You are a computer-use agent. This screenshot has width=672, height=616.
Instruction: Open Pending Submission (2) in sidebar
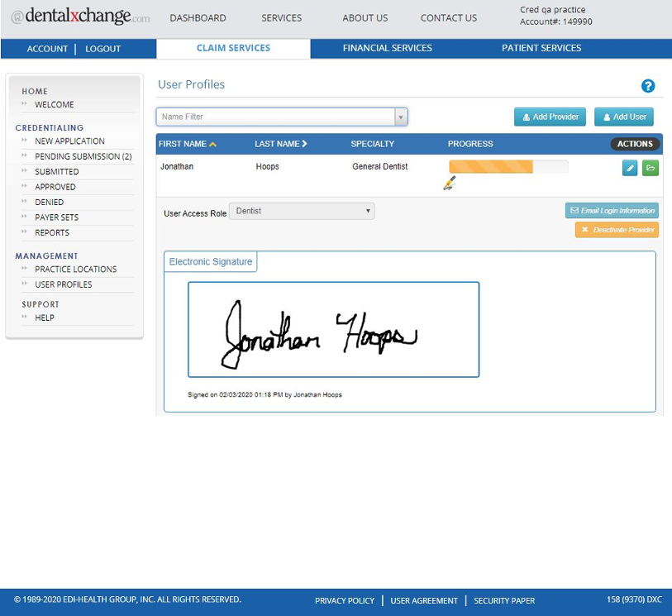(83, 156)
